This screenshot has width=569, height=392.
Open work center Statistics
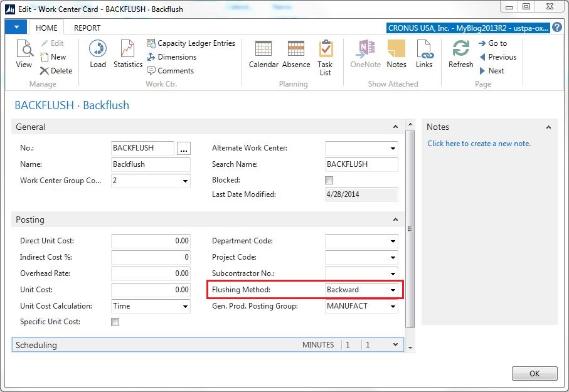coord(128,54)
